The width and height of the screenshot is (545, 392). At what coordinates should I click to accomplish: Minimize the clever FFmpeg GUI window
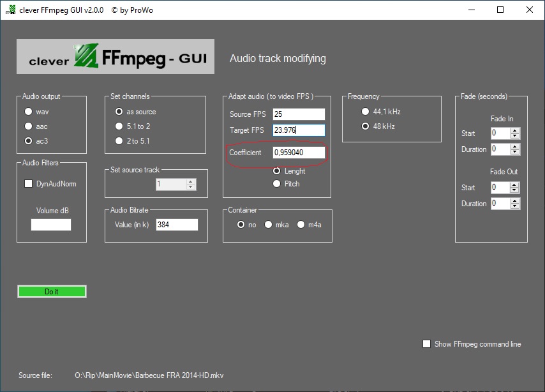(472, 10)
